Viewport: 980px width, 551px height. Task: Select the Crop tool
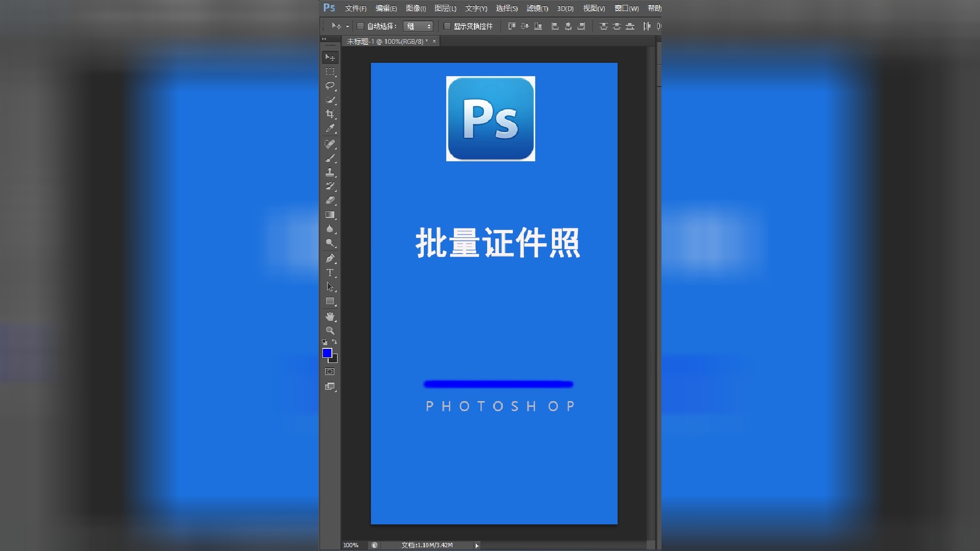[330, 114]
